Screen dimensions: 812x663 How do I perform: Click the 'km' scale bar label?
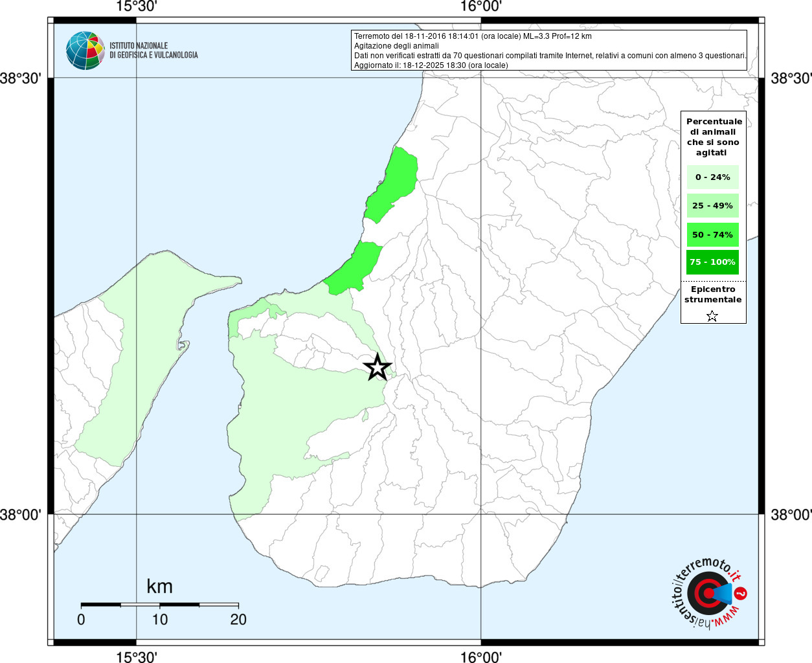point(159,586)
